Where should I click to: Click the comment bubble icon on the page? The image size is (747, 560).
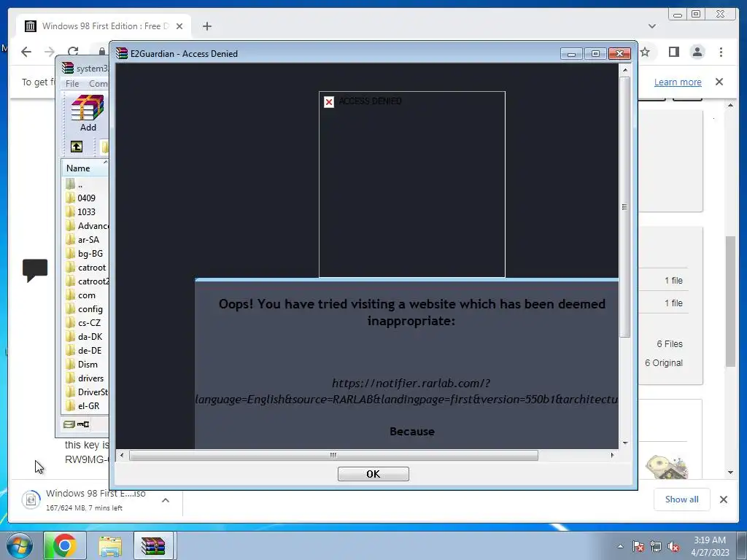click(35, 270)
